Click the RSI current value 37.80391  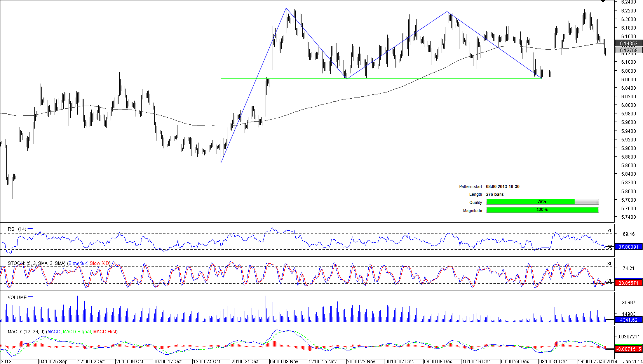coord(629,247)
